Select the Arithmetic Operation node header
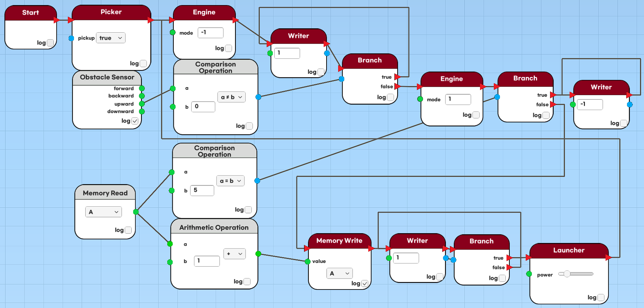Image resolution: width=644 pixels, height=308 pixels. click(x=214, y=227)
